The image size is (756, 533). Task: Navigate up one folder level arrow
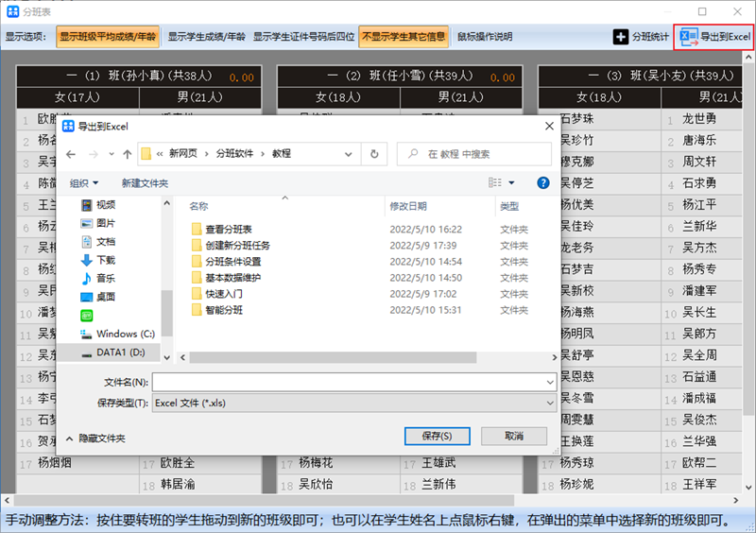[128, 154]
